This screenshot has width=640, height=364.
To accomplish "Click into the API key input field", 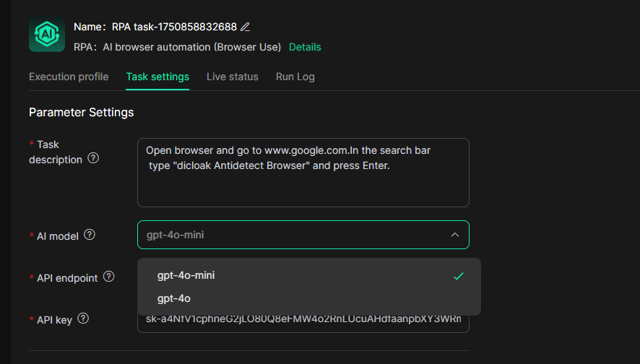I will click(303, 320).
